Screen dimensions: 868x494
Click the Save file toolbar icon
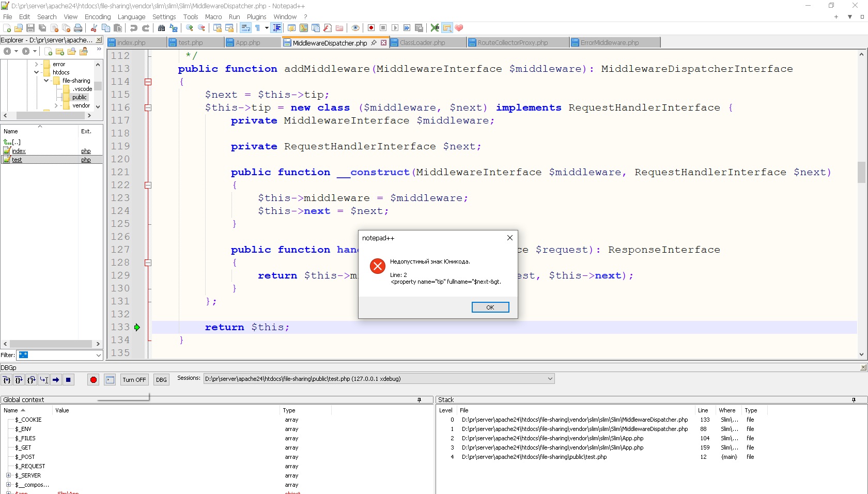(x=30, y=28)
